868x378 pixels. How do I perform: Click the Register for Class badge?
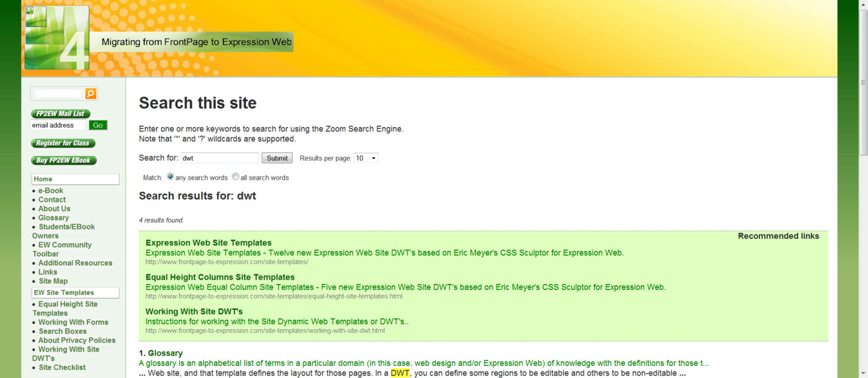click(x=63, y=143)
